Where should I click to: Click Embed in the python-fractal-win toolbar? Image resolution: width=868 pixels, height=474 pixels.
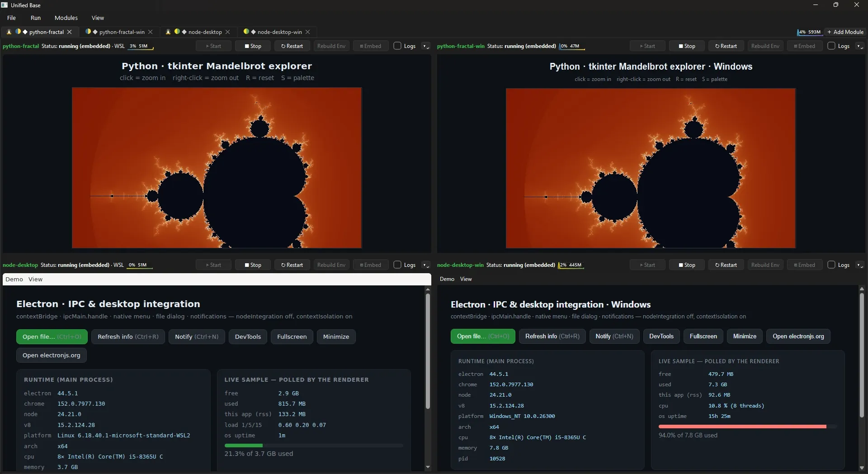pyautogui.click(x=805, y=46)
